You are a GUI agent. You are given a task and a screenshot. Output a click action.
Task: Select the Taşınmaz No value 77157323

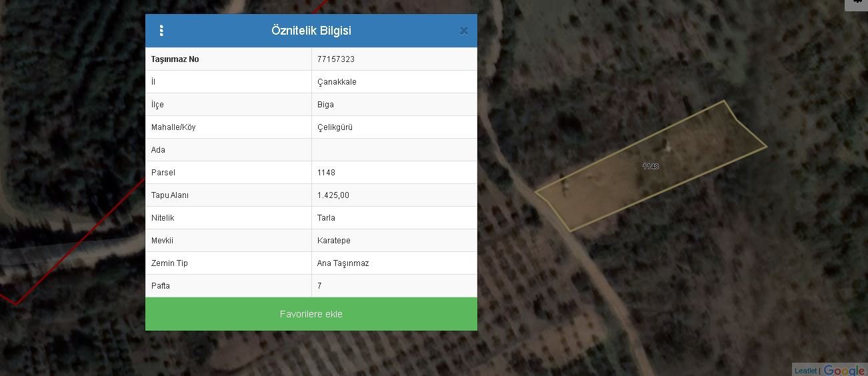pos(336,59)
